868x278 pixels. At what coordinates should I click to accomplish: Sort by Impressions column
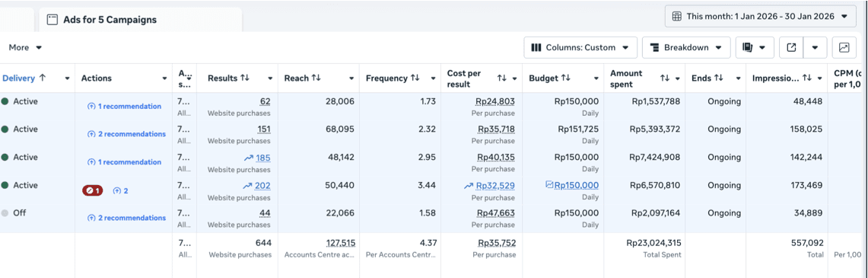[807, 78]
